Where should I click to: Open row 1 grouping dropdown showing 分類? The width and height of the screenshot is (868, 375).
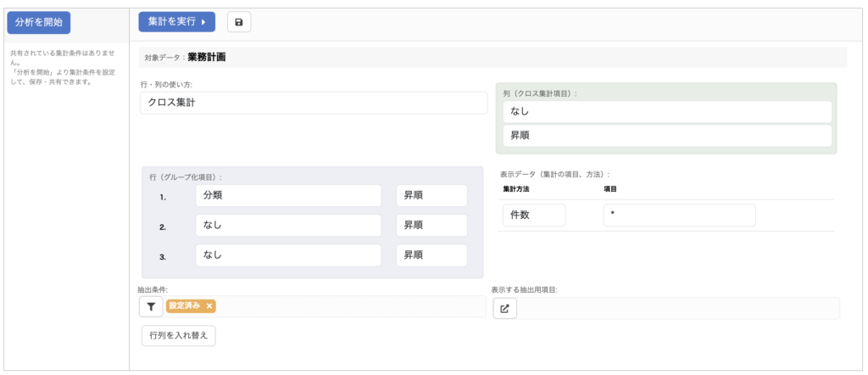point(276,196)
